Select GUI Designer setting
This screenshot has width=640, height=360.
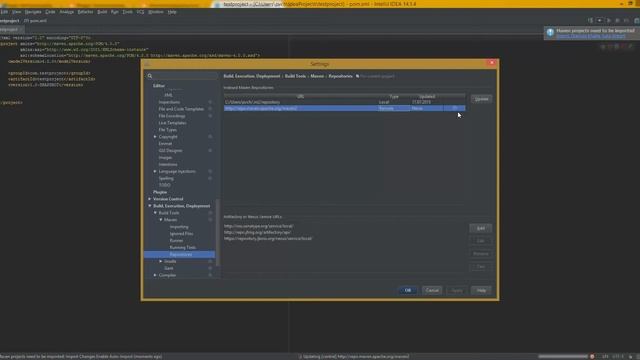point(171,151)
